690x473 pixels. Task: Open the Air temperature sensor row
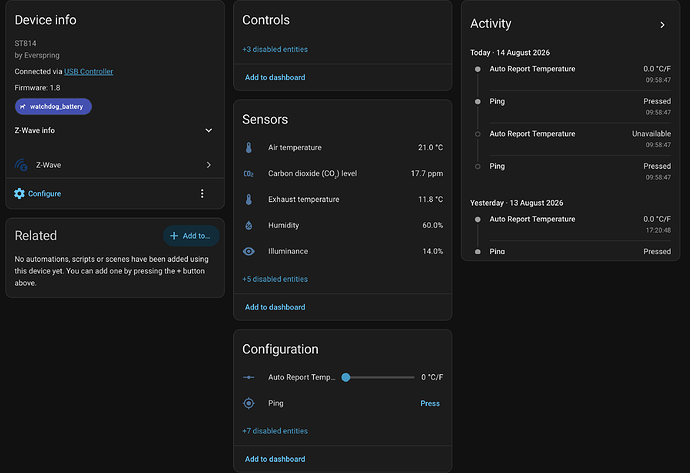pyautogui.click(x=343, y=147)
